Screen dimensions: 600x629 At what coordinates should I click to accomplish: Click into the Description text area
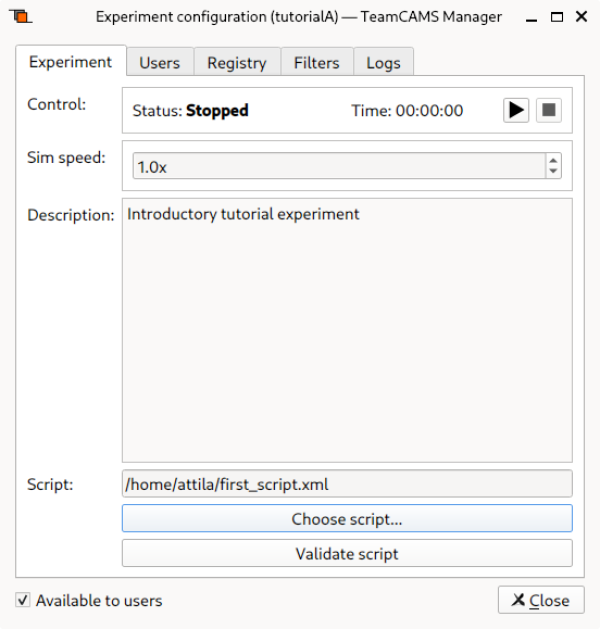pyautogui.click(x=347, y=331)
